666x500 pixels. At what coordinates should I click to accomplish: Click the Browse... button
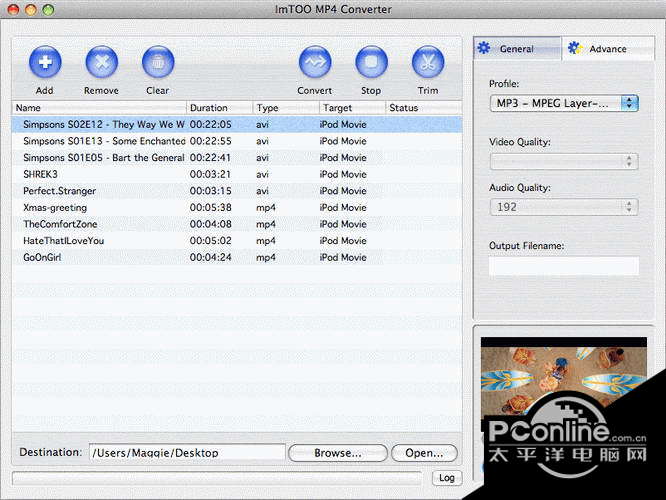[x=338, y=453]
